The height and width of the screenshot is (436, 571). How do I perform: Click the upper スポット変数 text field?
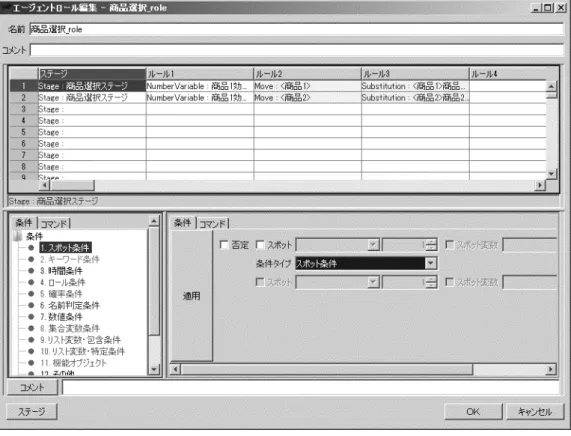[x=530, y=245]
